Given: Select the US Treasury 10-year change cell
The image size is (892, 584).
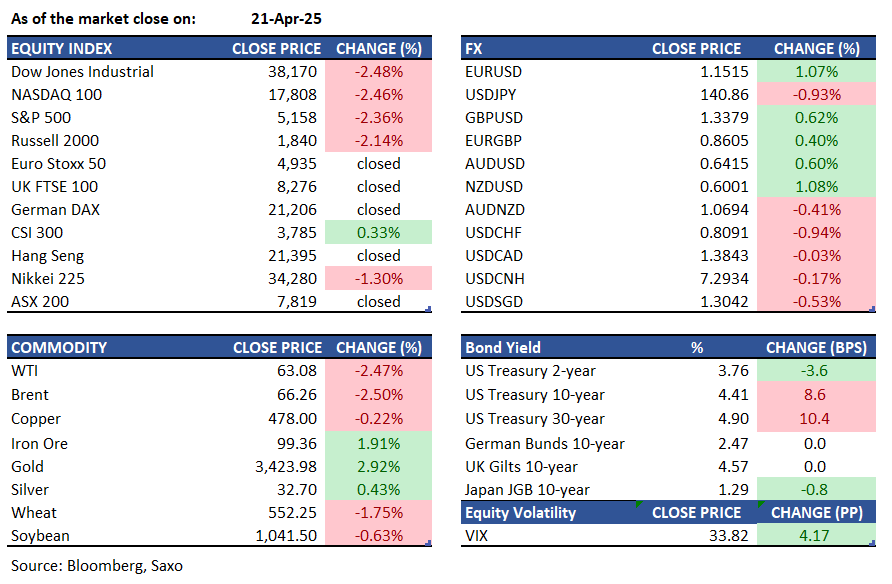Looking at the screenshot, I should [816, 395].
